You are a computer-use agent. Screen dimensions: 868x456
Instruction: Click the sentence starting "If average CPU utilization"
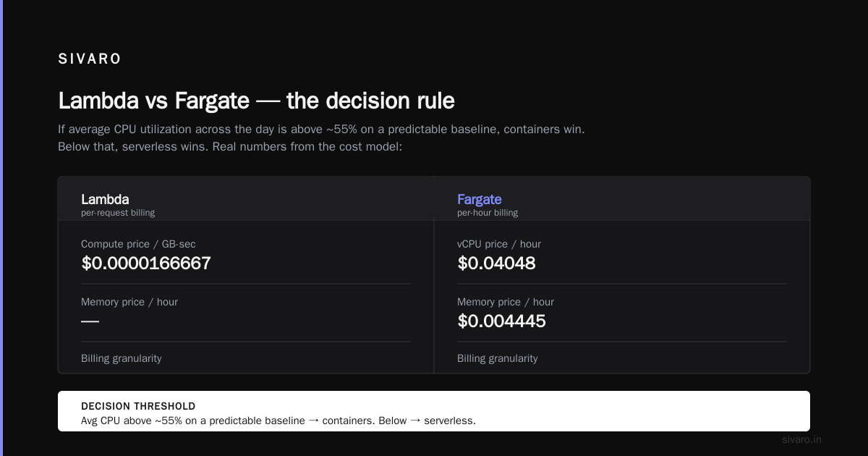point(321,130)
